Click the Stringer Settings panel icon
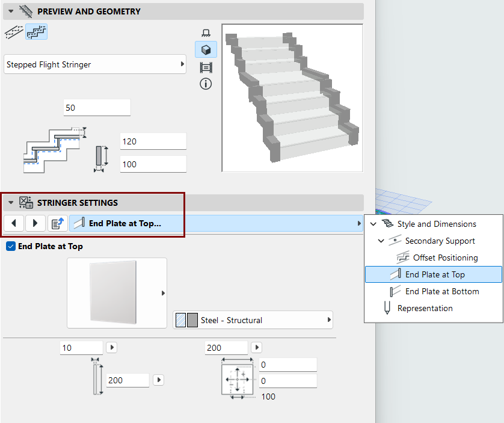This screenshot has height=423, width=504. 26,203
